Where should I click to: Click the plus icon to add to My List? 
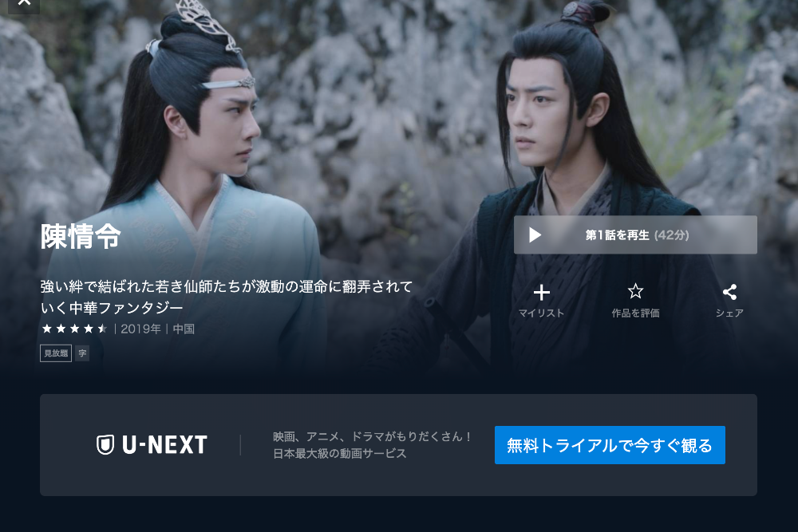point(542,293)
